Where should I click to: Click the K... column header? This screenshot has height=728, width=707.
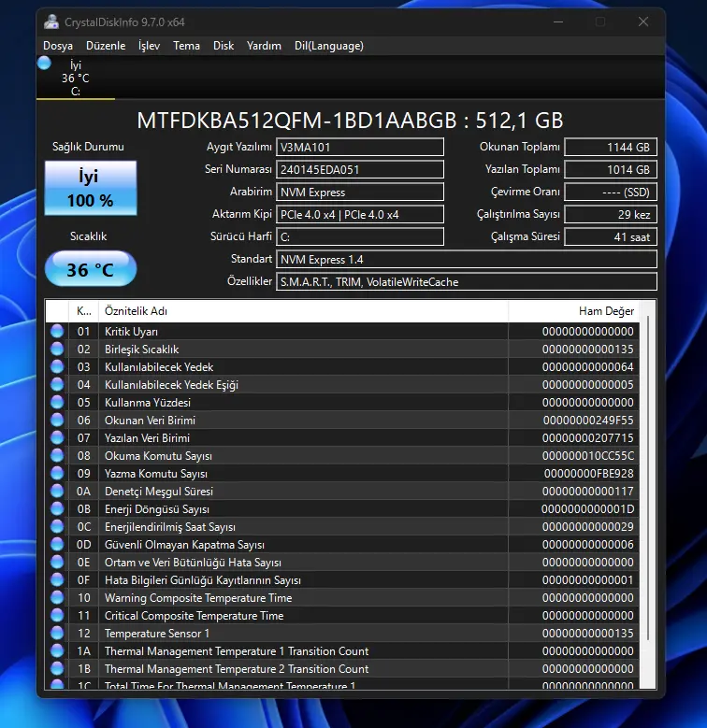[83, 311]
